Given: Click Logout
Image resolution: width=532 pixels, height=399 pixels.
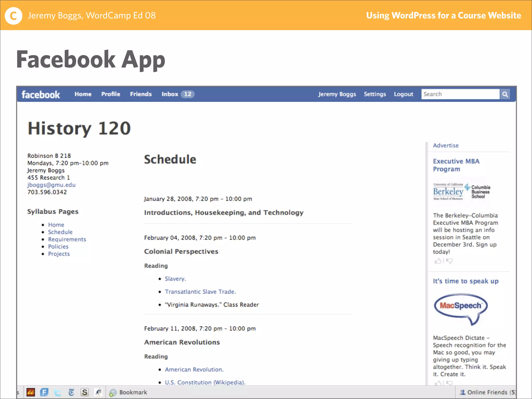Looking at the screenshot, I should click(403, 94).
